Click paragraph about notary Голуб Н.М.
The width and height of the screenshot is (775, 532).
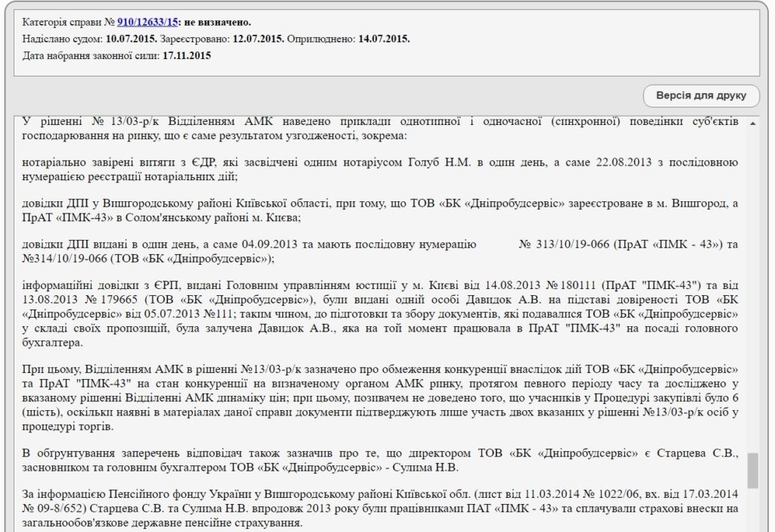378,170
